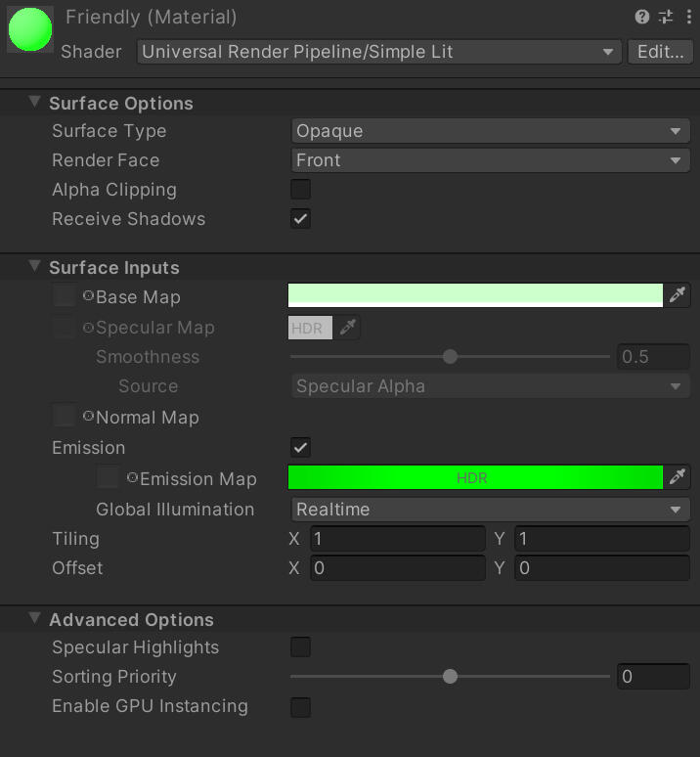Open the Shader selection dropdown

coord(378,52)
